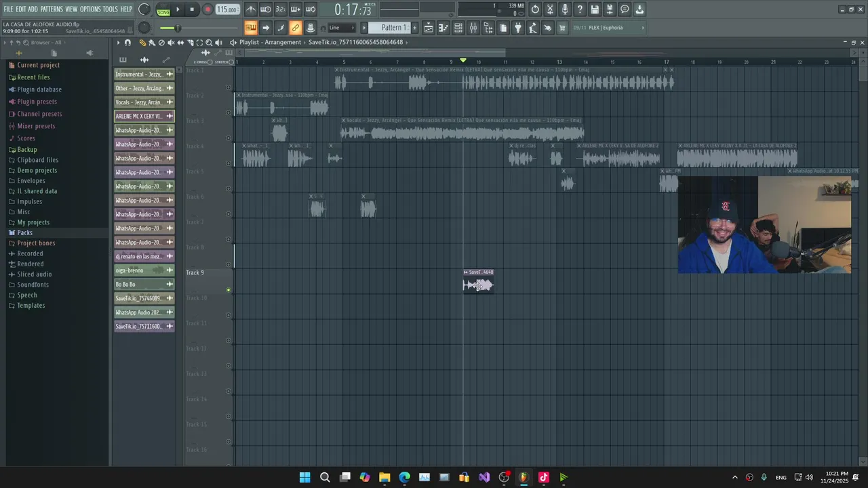This screenshot has height=488, width=868.
Task: Open the FILE menu
Action: pos(8,9)
